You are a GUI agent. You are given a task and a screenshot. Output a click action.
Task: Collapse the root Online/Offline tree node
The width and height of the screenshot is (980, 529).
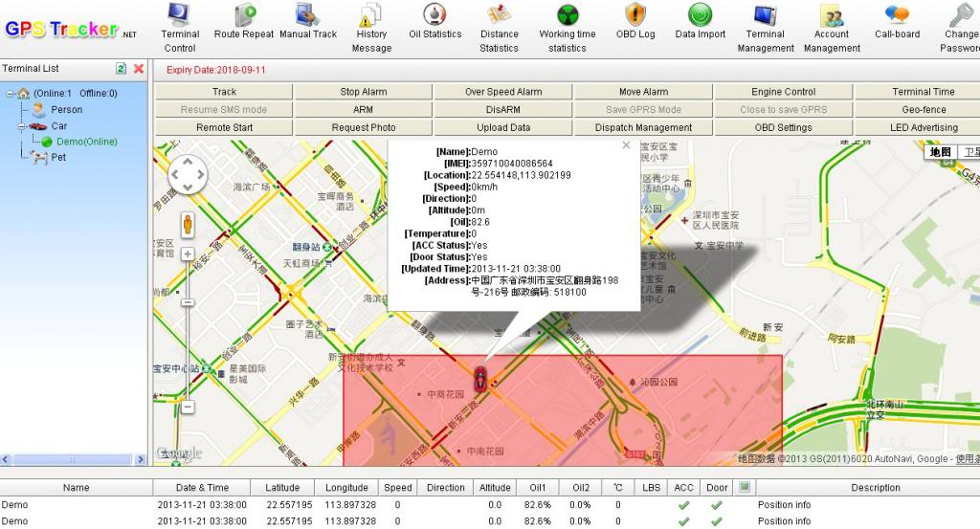9,94
